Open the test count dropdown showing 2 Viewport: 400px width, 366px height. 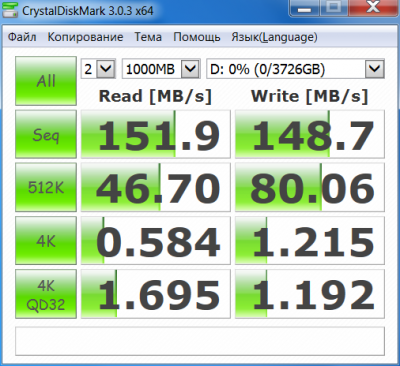click(x=98, y=69)
